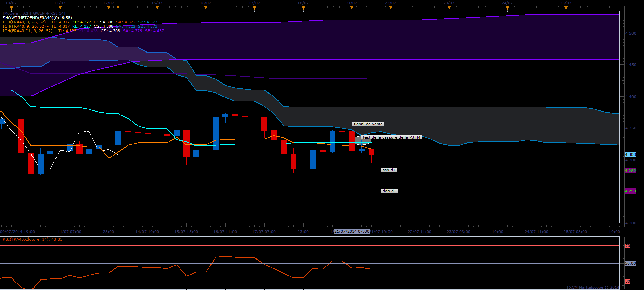This screenshot has width=644, height=290.
Task: Select the RSI(FRA40.Cloture, 14) indicator label
Action: point(32,239)
